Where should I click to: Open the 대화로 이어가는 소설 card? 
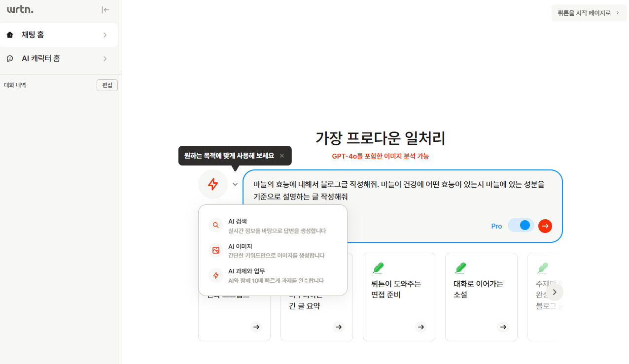(x=481, y=297)
